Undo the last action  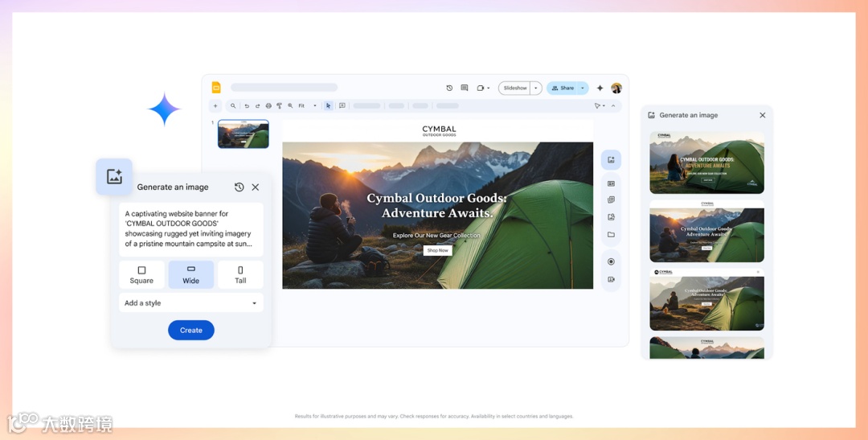(x=247, y=106)
